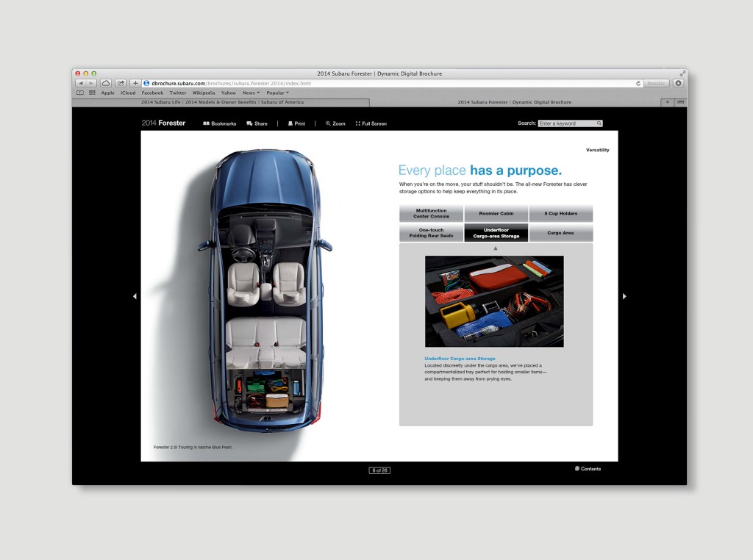Switch to the 2014 Subaru Life tab
Viewport: 753px width, 560px height.
(222, 101)
